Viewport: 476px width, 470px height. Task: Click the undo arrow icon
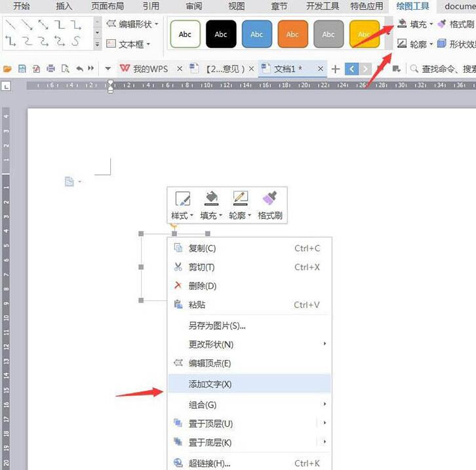pyautogui.click(x=80, y=69)
